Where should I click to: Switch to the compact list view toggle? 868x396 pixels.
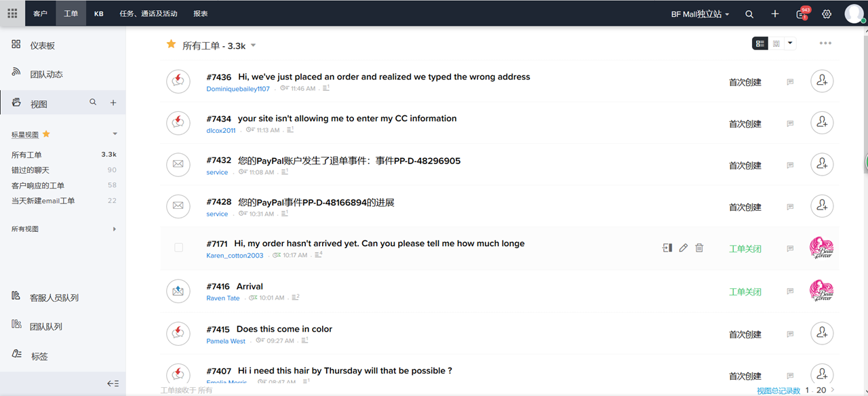pyautogui.click(x=776, y=43)
